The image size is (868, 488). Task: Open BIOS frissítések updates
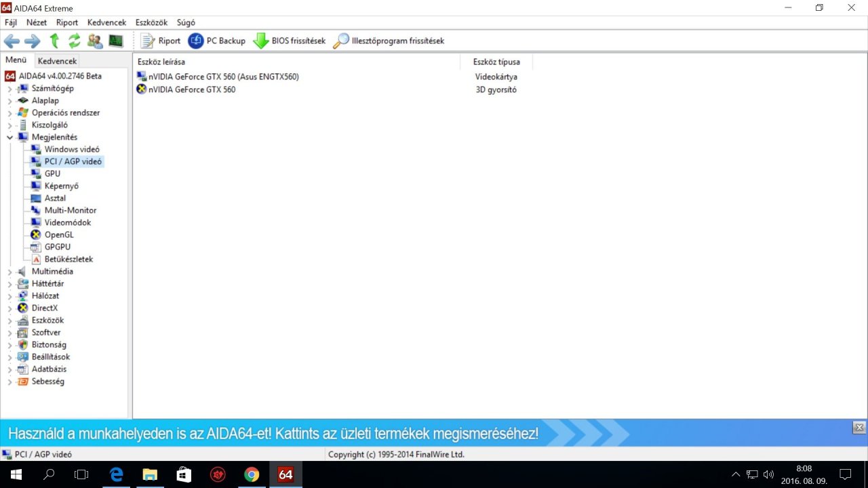[x=290, y=41]
